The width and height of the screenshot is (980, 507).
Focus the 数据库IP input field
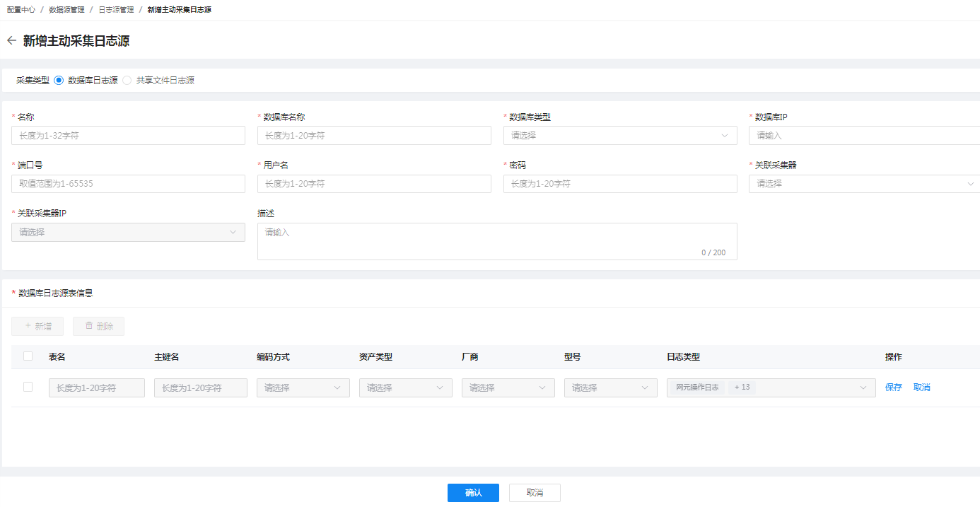pyautogui.click(x=864, y=136)
